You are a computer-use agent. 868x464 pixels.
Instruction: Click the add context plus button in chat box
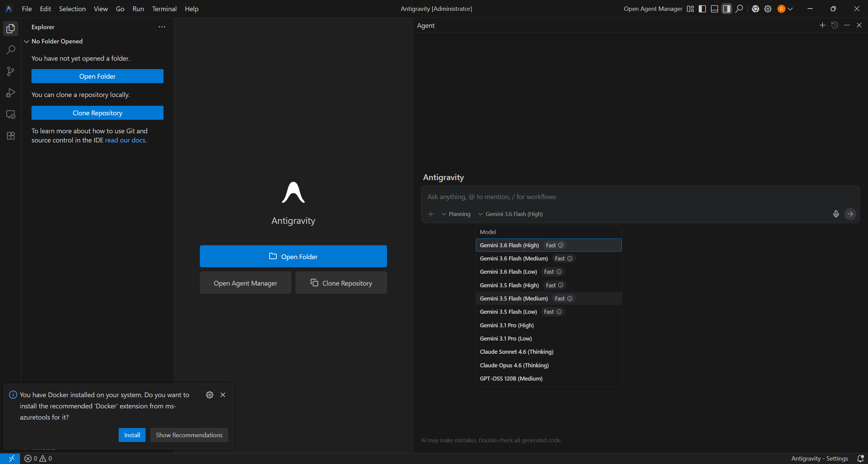[431, 214]
